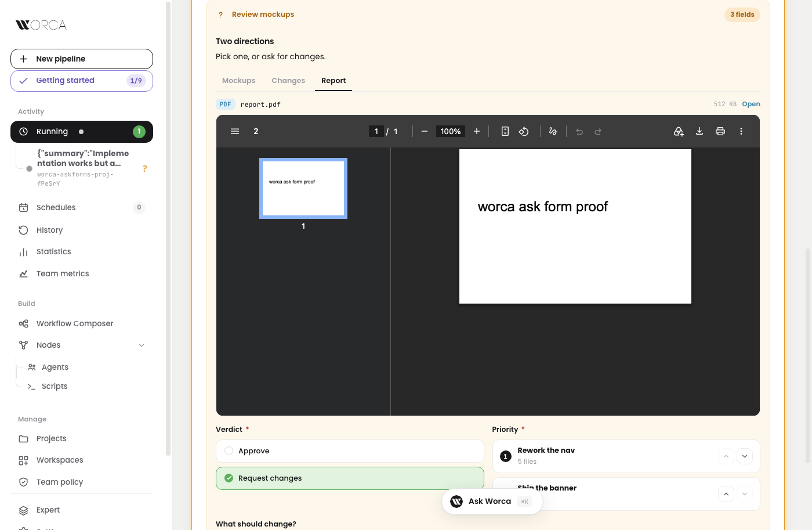Zoom out with the minus icon
Viewport: 812px width, 530px height.
425,131
